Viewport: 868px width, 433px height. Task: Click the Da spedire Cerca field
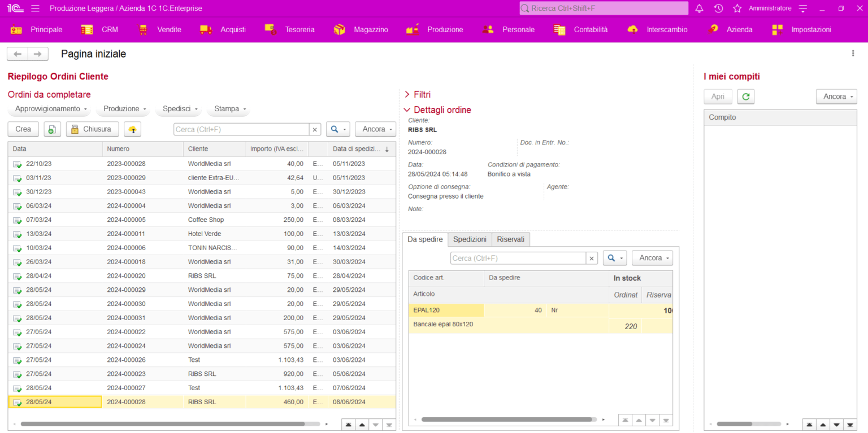point(518,258)
